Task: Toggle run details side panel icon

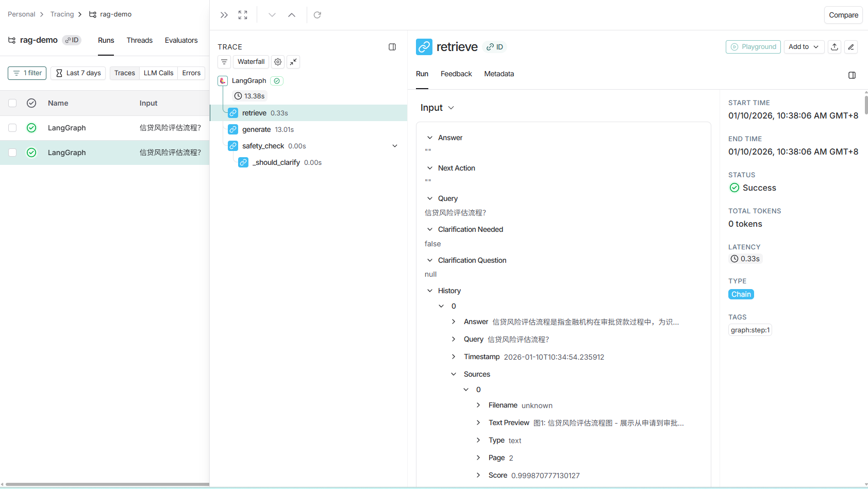Action: 852,75
